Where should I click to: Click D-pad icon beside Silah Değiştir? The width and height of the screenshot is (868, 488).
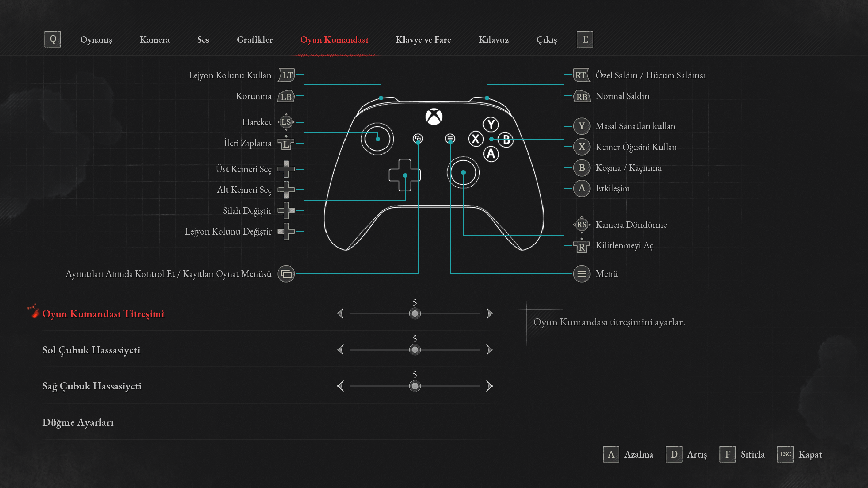[286, 210]
